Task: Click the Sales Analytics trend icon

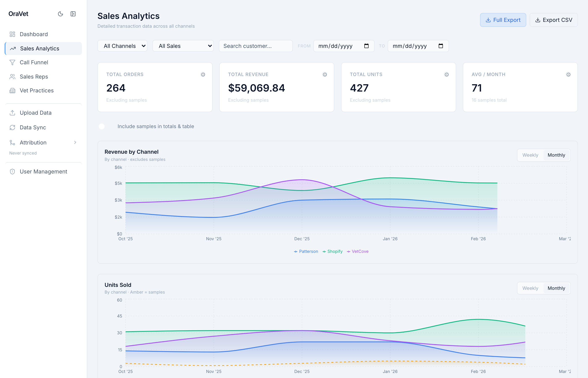Action: [x=13, y=49]
